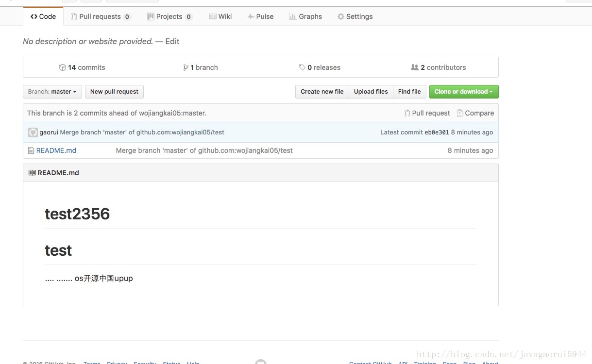592x364 pixels.
Task: View the 2 contributors
Action: coord(439,67)
